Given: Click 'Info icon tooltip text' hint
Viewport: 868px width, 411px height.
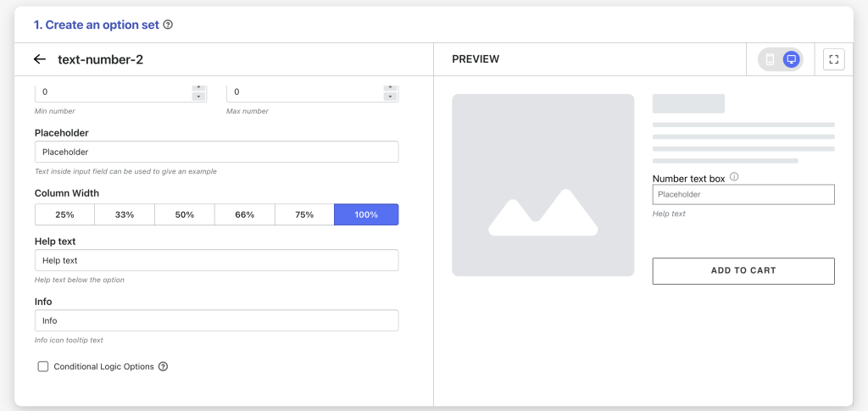Looking at the screenshot, I should click(70, 340).
